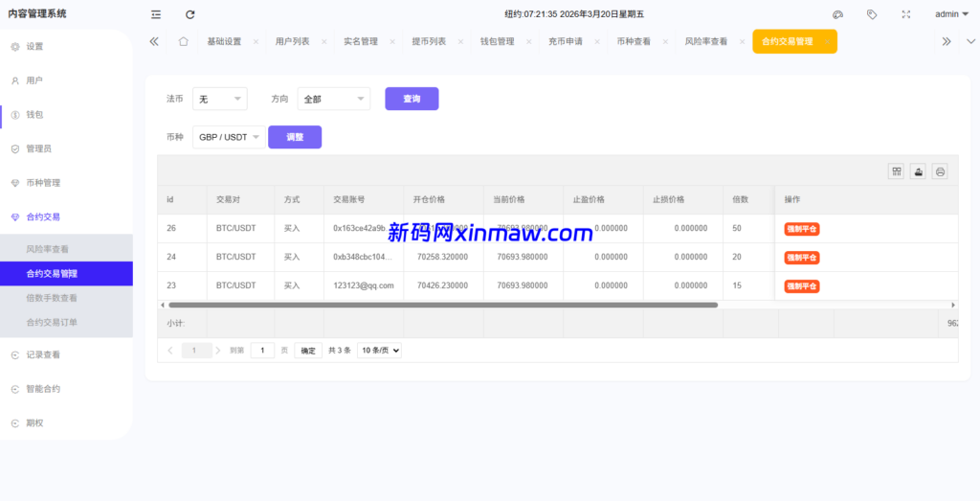Click the scrollbar right arrow
Viewport: 980px width, 501px height.
point(953,306)
